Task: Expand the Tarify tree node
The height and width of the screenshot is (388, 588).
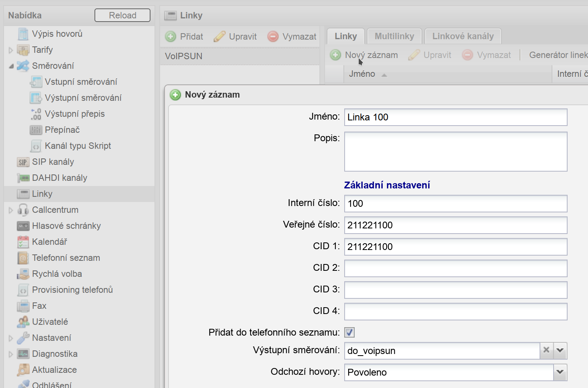Action: click(11, 50)
